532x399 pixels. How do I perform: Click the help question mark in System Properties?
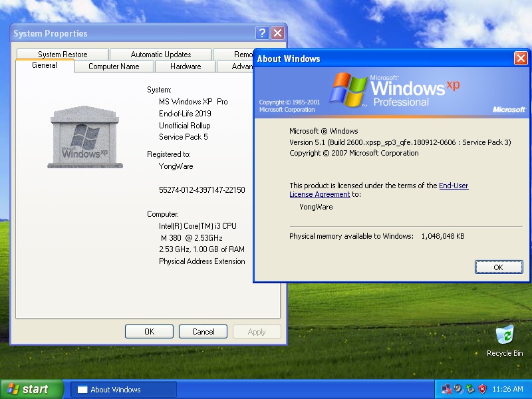tap(261, 33)
